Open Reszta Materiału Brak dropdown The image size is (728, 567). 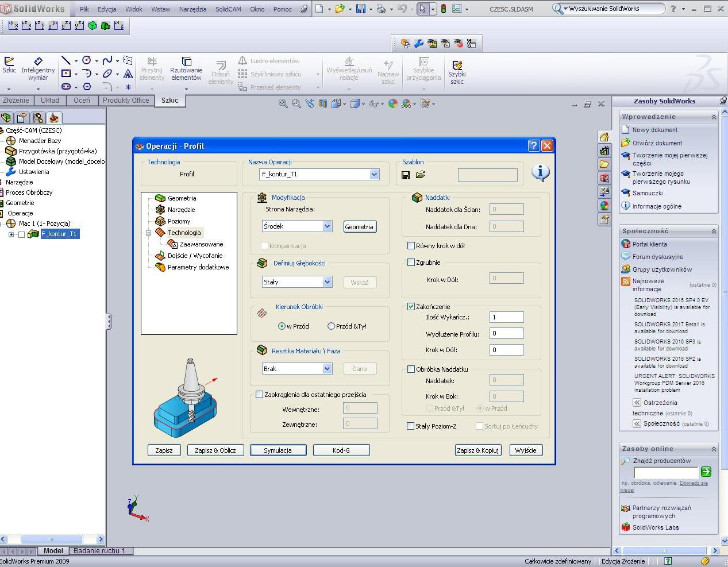click(x=327, y=369)
